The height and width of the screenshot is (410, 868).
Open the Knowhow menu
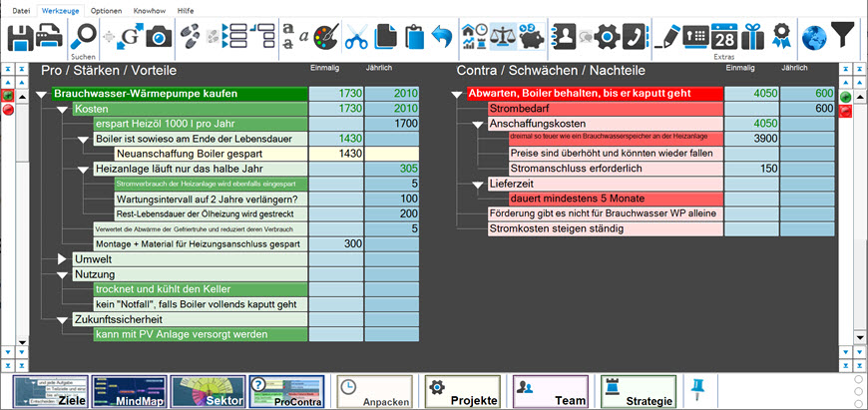(x=149, y=9)
